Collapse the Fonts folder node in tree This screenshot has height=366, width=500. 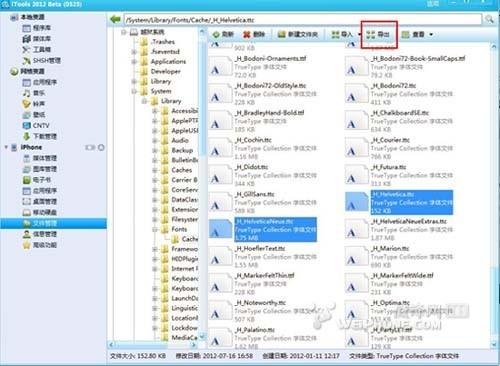coord(155,229)
